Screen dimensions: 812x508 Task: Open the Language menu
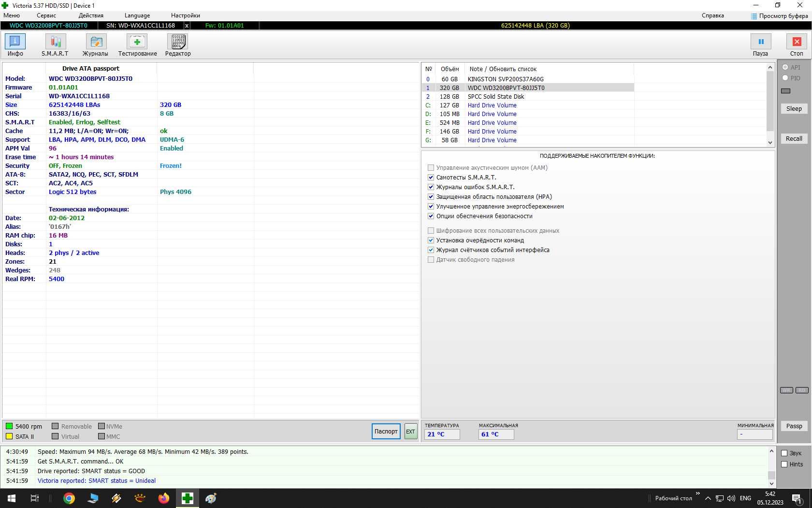[137, 15]
